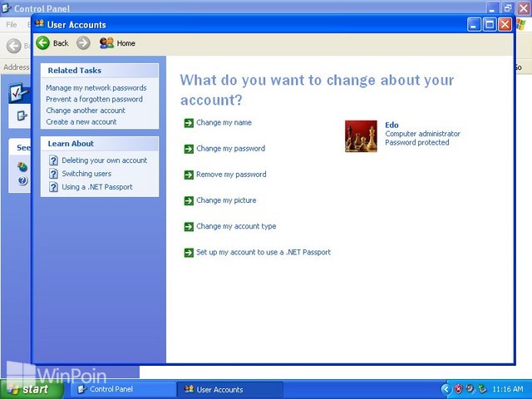This screenshot has height=399, width=532.
Task: Click arrow icon beside Change my account type
Action: (189, 226)
